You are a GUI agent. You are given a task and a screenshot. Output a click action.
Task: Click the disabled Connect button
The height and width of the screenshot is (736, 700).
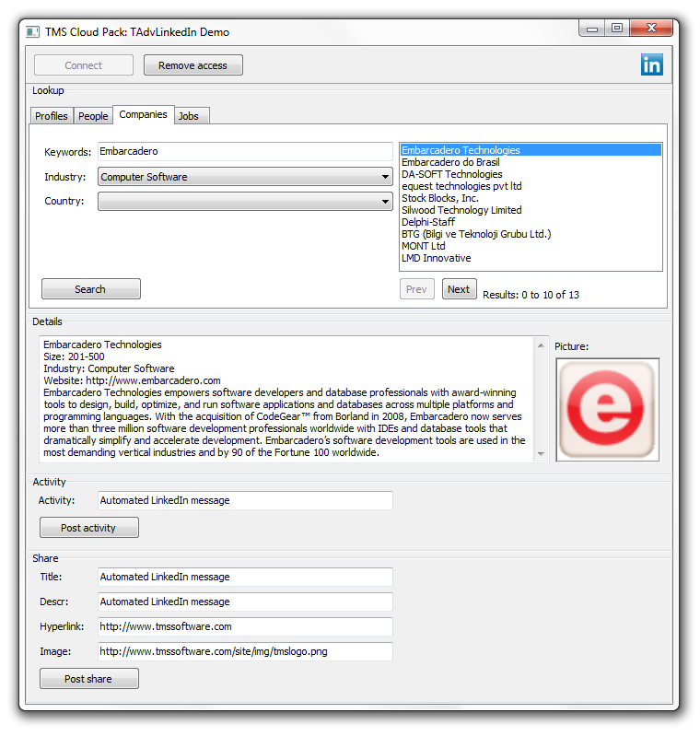84,65
